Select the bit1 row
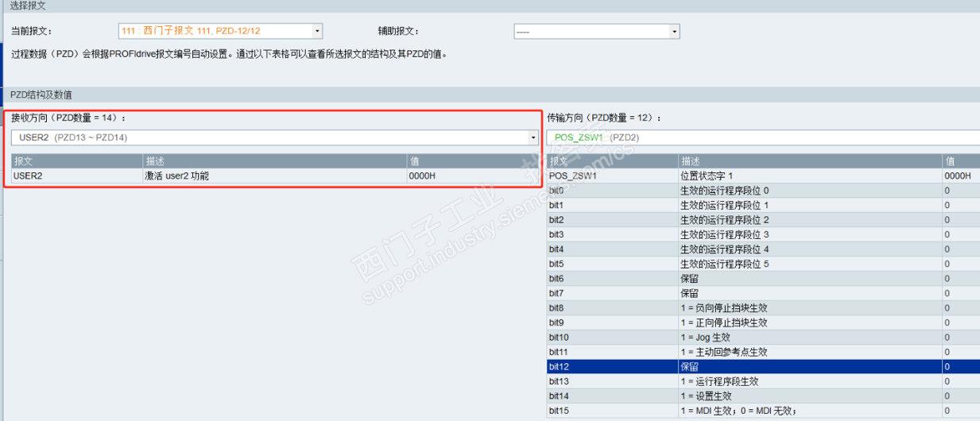Screen dimensions: 980x421 coord(763,205)
